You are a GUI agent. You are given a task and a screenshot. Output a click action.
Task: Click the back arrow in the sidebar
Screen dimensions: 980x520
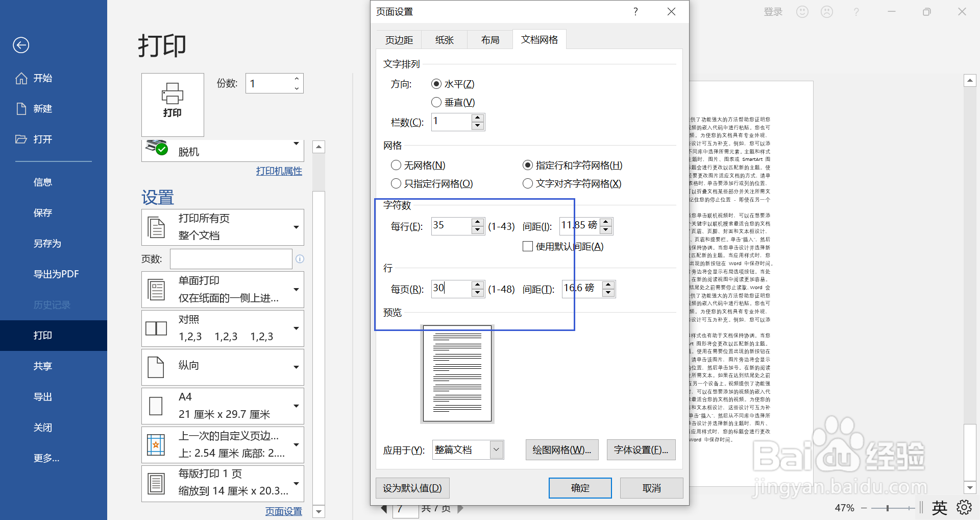[20, 45]
